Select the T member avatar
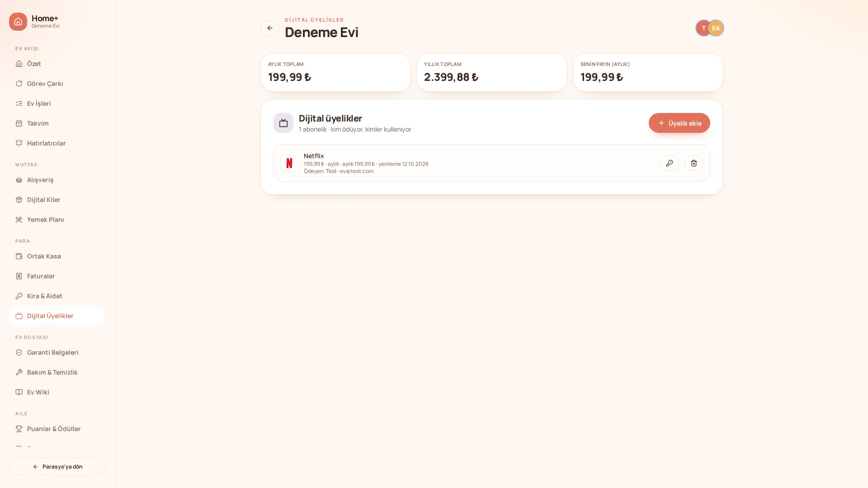Viewport: 868px width, 488px height. coord(703,28)
